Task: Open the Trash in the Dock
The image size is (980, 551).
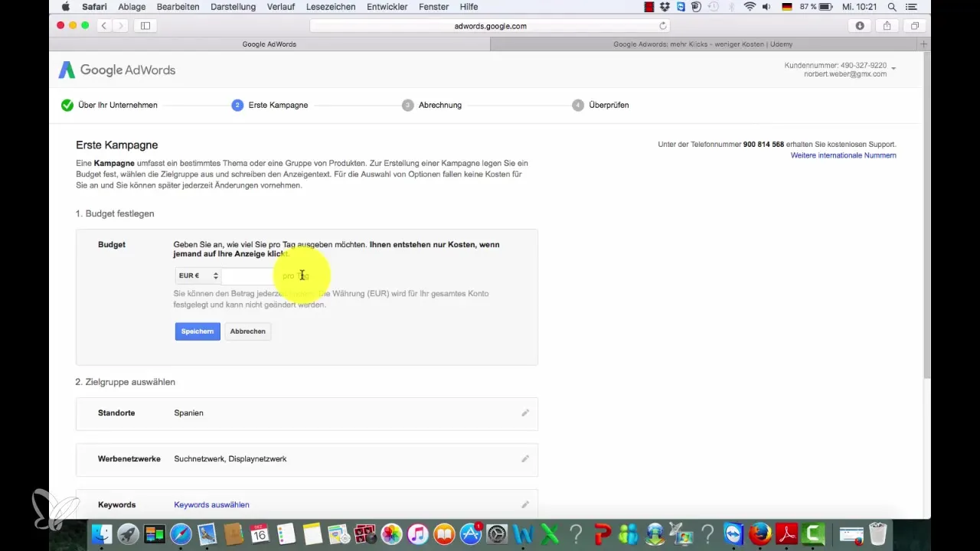Action: point(877,534)
